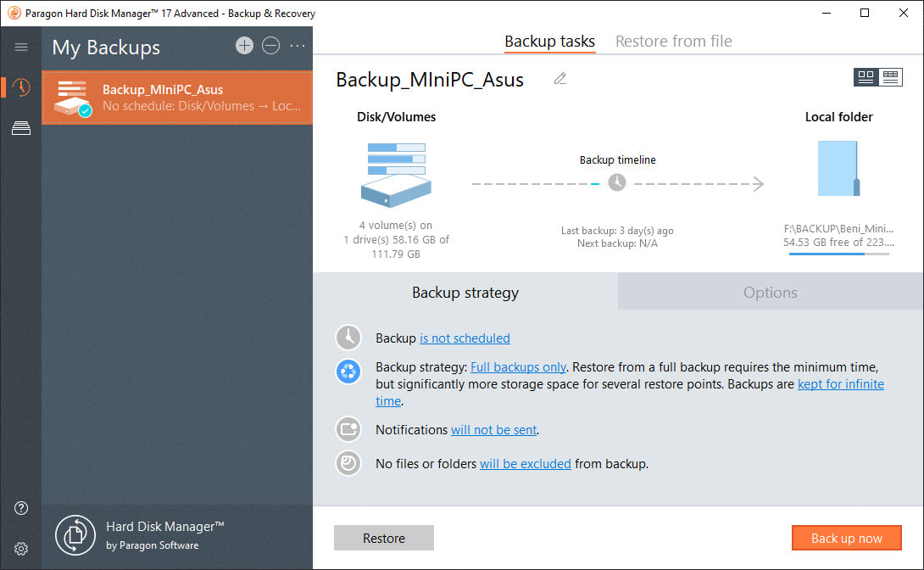Click the blue backup strategy cycle icon
The width and height of the screenshot is (924, 570).
[x=348, y=372]
